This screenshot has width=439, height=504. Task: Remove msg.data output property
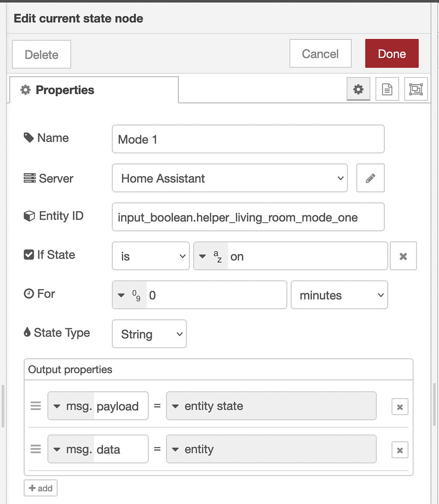pos(400,450)
